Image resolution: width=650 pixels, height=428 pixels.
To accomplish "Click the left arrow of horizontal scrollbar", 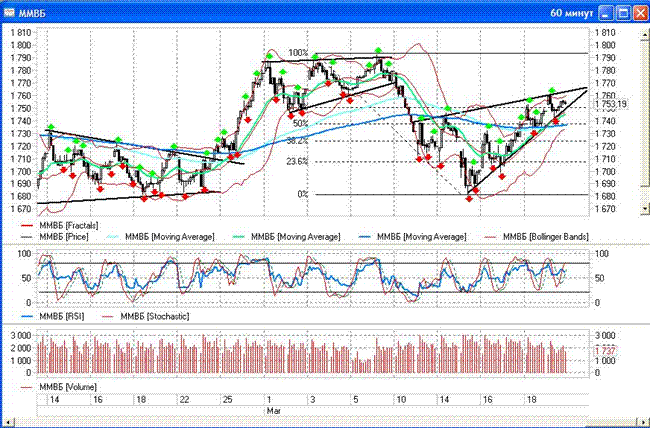I will (8, 423).
